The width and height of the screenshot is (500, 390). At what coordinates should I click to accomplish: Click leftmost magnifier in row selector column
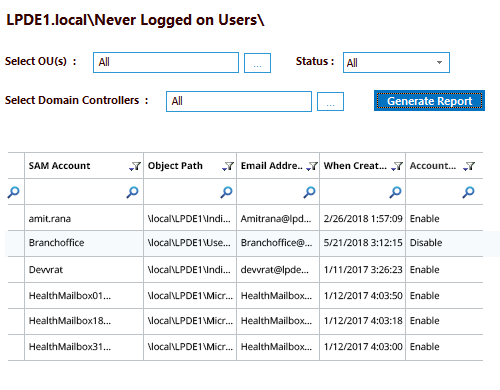pyautogui.click(x=14, y=192)
